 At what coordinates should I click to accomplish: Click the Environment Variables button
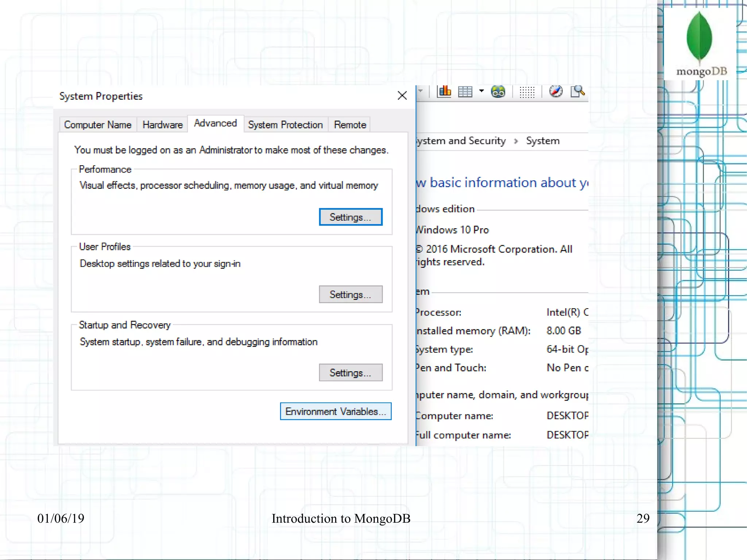pos(336,412)
